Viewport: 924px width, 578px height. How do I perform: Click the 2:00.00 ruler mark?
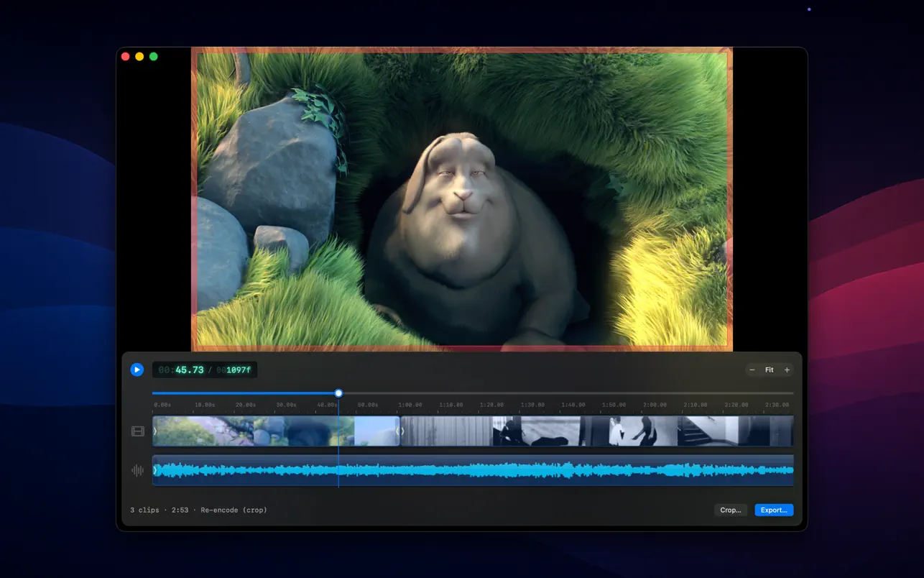[655, 405]
